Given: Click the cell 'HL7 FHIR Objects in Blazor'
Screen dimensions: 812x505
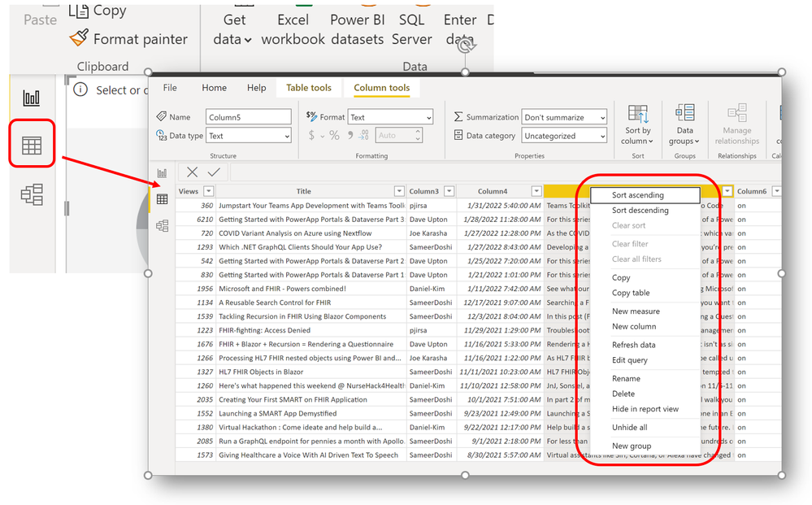Looking at the screenshot, I should click(310, 372).
